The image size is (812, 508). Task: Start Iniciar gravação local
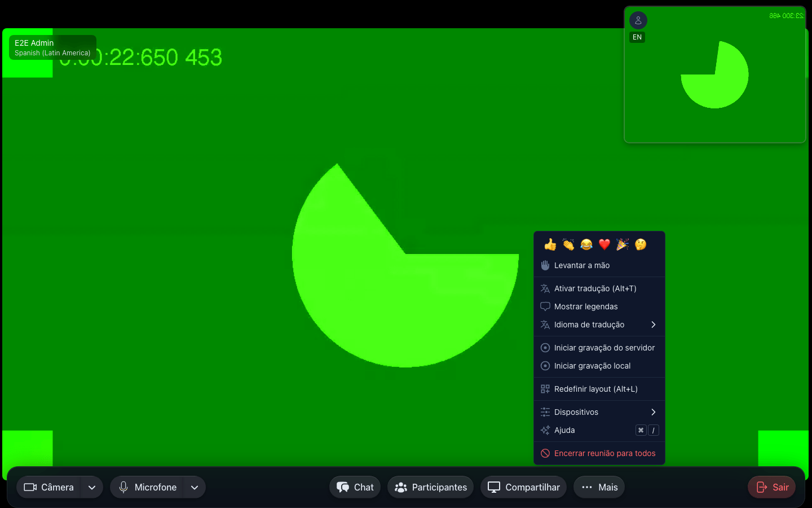599,366
